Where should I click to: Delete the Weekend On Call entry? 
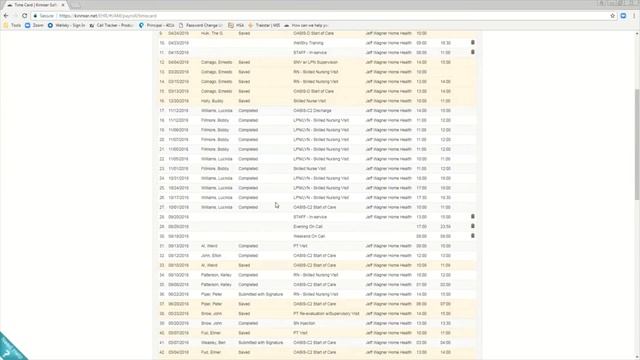[473, 236]
